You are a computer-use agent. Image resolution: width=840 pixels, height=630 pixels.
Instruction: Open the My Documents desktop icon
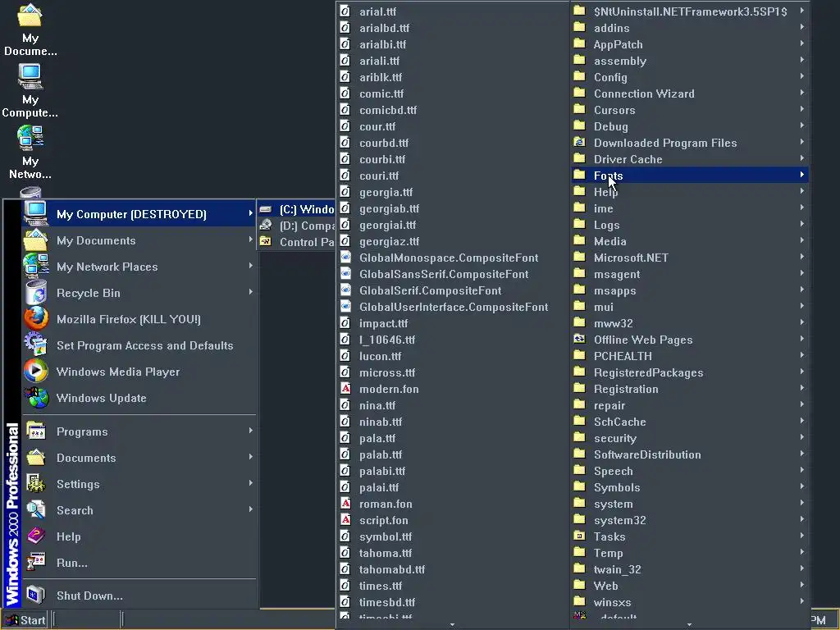click(x=30, y=30)
